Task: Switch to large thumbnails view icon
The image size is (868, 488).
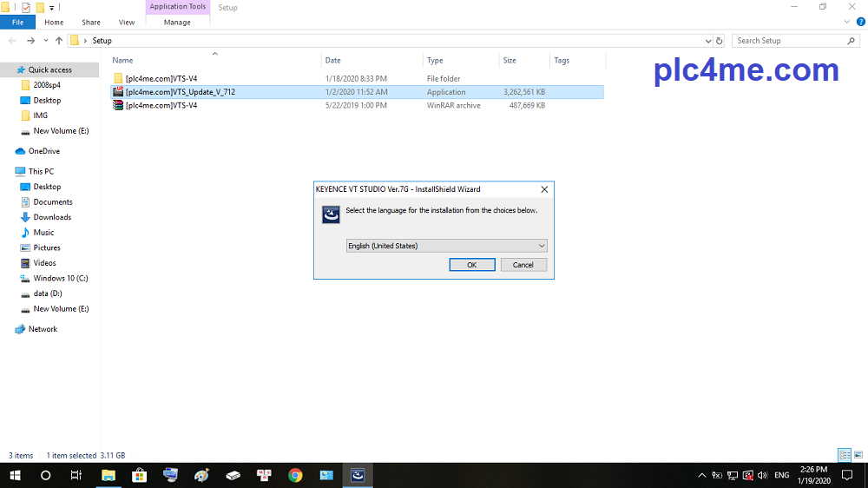Action: 858,455
